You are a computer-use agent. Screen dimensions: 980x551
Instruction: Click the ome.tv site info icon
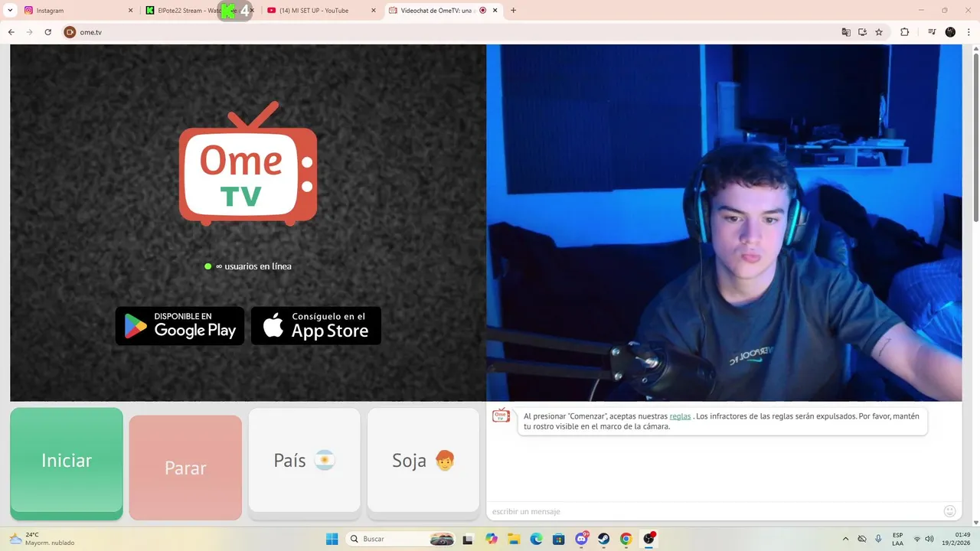coord(70,32)
